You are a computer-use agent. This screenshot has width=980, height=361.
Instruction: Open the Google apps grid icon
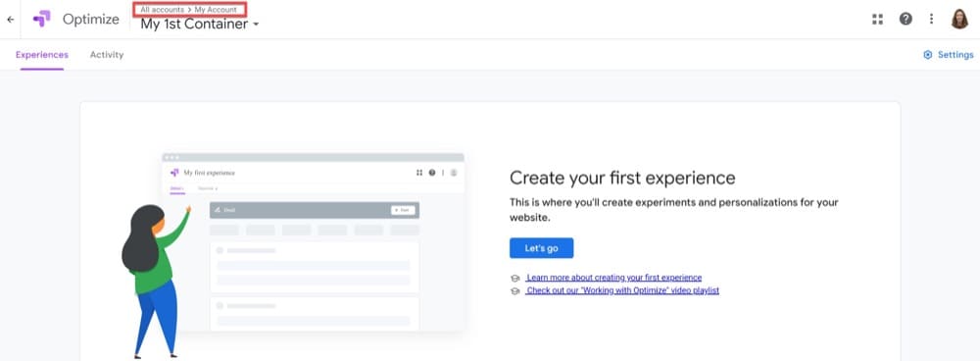tap(877, 19)
